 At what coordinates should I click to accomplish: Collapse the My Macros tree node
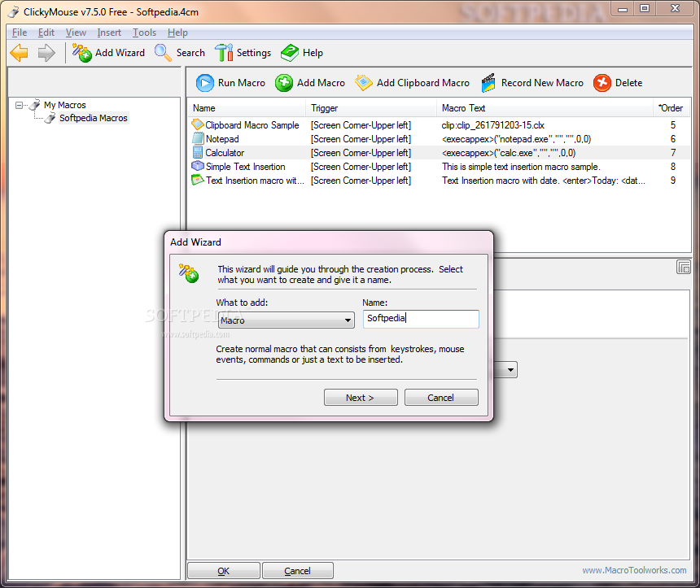pos(20,105)
